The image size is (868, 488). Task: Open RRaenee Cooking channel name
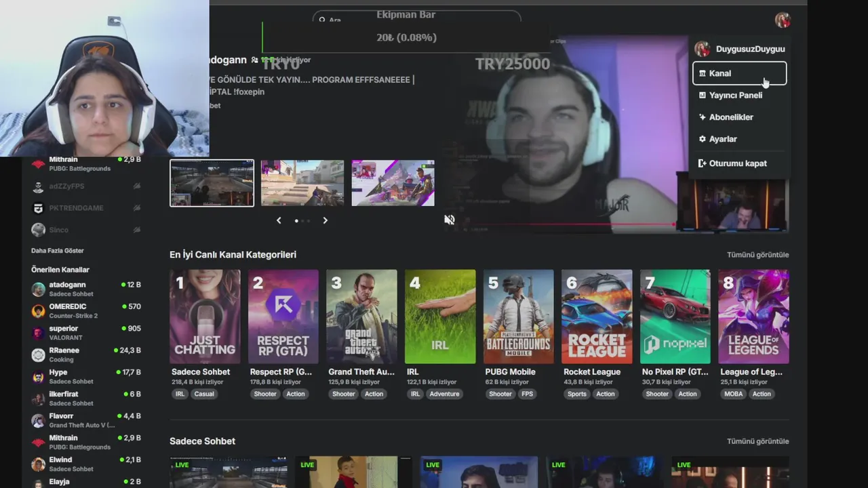[64, 350]
